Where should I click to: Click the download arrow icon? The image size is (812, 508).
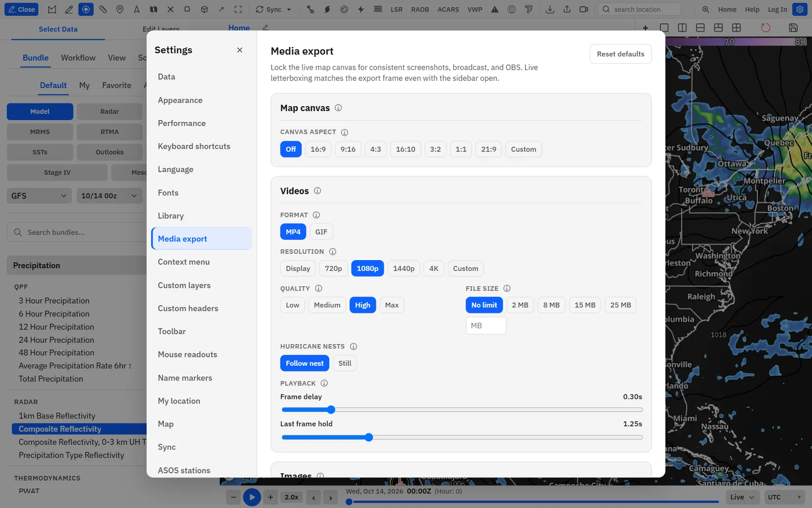(x=550, y=9)
